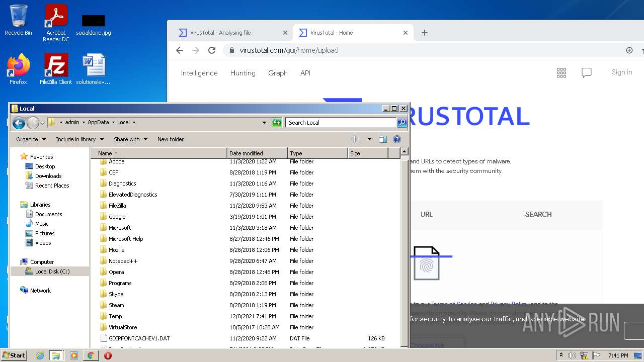Open the Share with dropdown
644x362 pixels.
tap(130, 139)
